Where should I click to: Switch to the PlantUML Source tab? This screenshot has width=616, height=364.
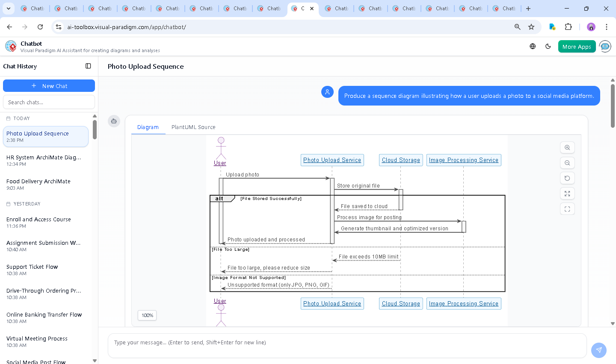[193, 127]
